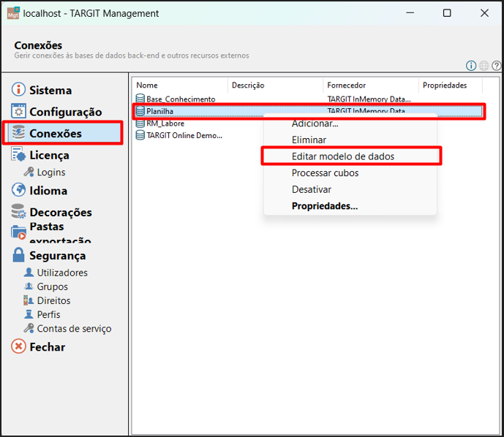
Task: Select Editar modelo de dados
Action: coord(350,156)
